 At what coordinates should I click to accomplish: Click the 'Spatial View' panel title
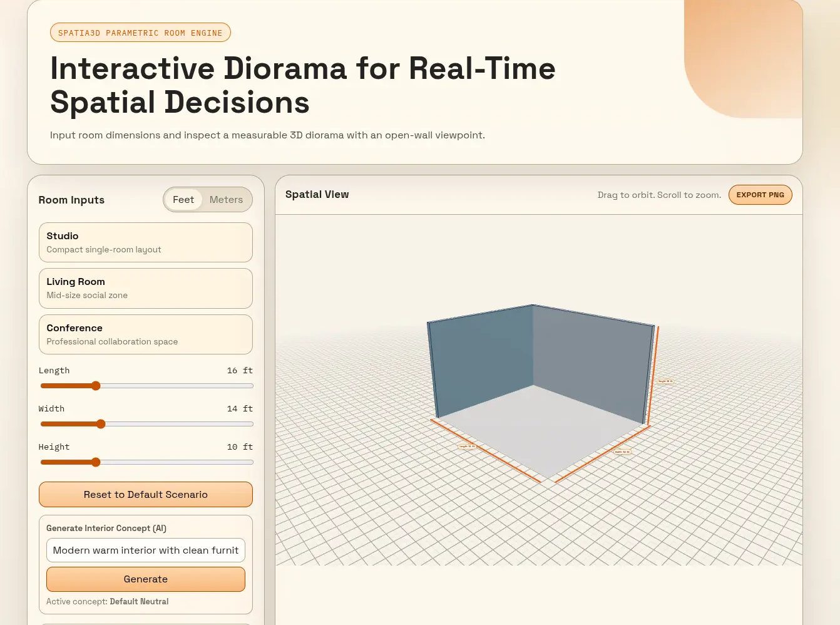[x=317, y=195]
